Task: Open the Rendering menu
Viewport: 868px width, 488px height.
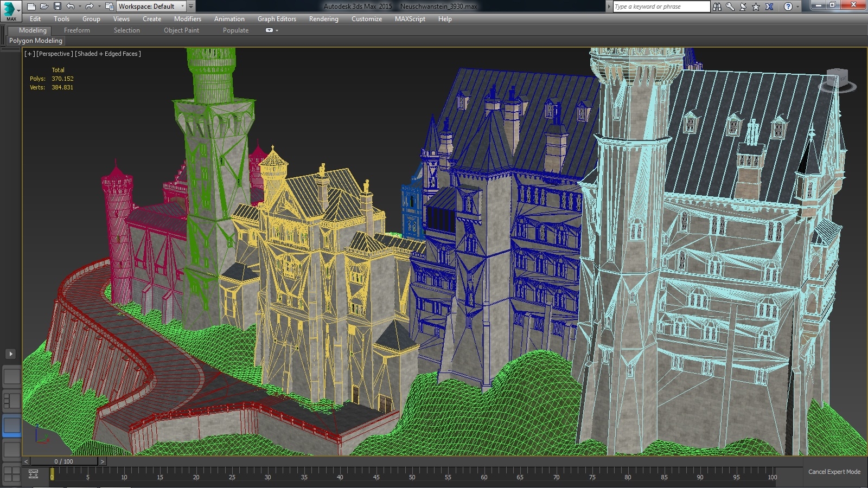Action: coord(323,19)
